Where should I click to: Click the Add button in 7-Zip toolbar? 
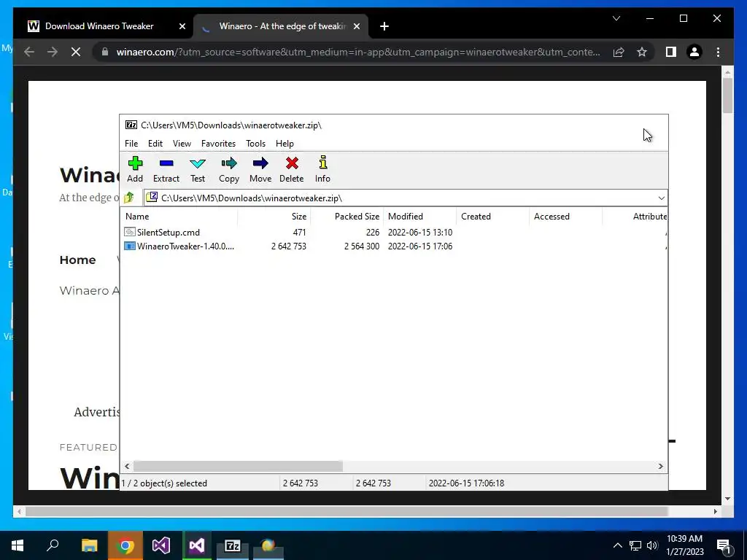135,169
